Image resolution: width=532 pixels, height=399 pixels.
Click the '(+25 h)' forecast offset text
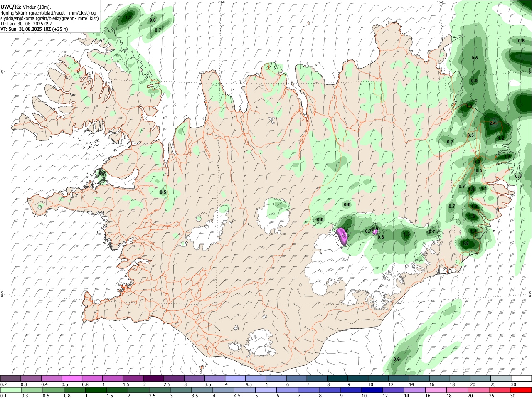click(x=60, y=29)
